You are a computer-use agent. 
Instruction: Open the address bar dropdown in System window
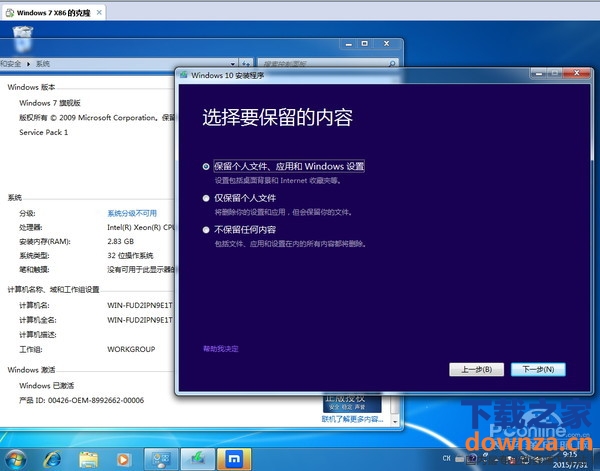(x=233, y=64)
